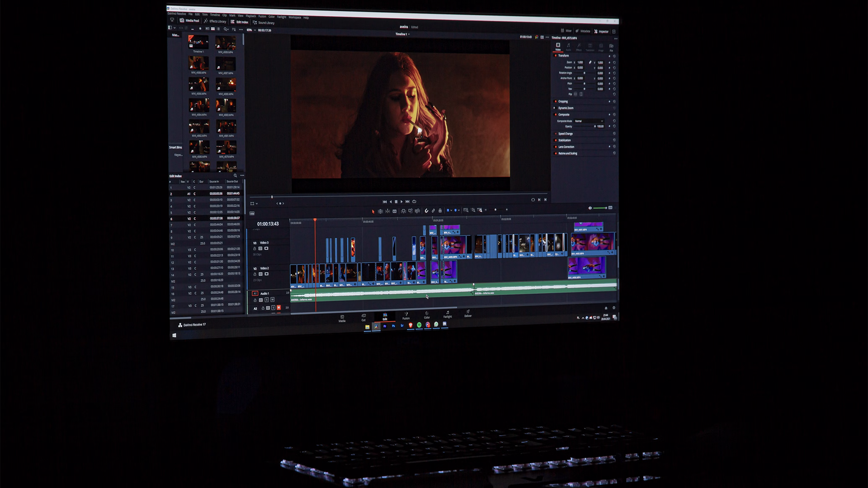Open the Fusion page
Image resolution: width=868 pixels, height=488 pixels.
406,315
